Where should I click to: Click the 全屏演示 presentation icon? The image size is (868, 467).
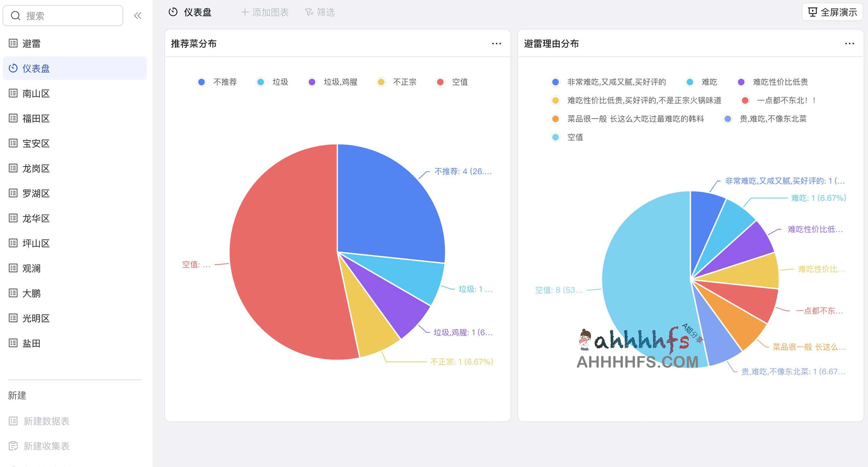coord(812,12)
